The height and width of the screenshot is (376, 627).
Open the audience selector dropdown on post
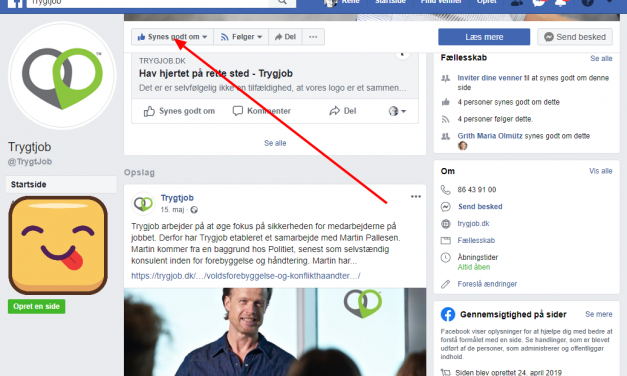point(397,111)
